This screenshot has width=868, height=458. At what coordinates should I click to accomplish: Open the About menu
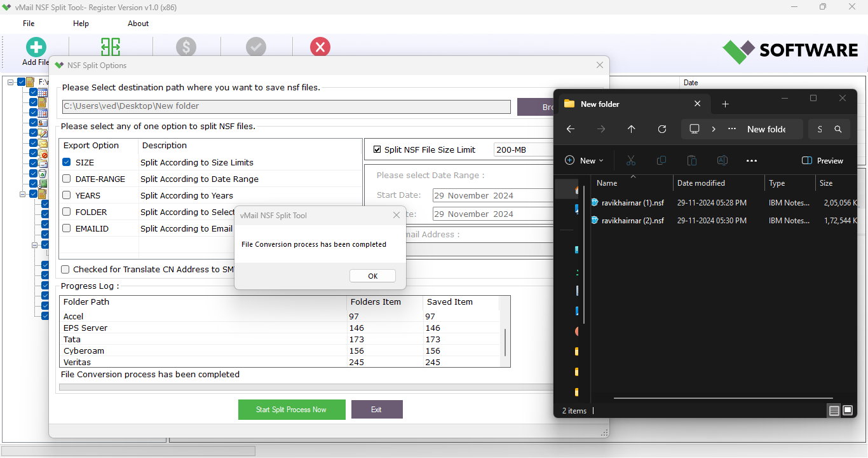click(x=138, y=24)
